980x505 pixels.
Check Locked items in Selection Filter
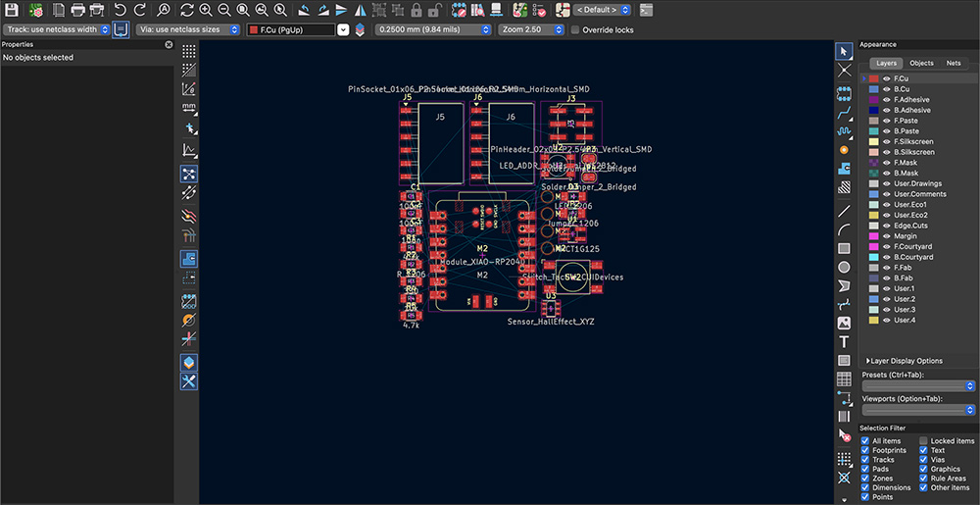tap(923, 441)
